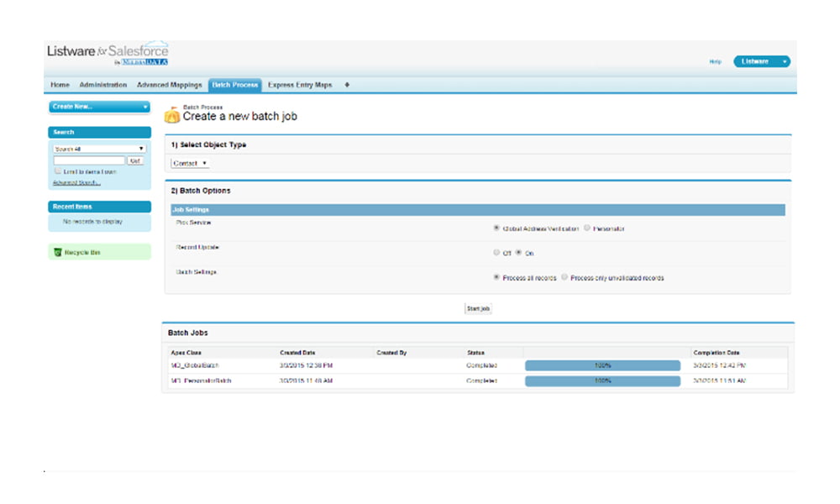The width and height of the screenshot is (840, 504).
Task: Click the sidebar search text field
Action: tap(88, 160)
